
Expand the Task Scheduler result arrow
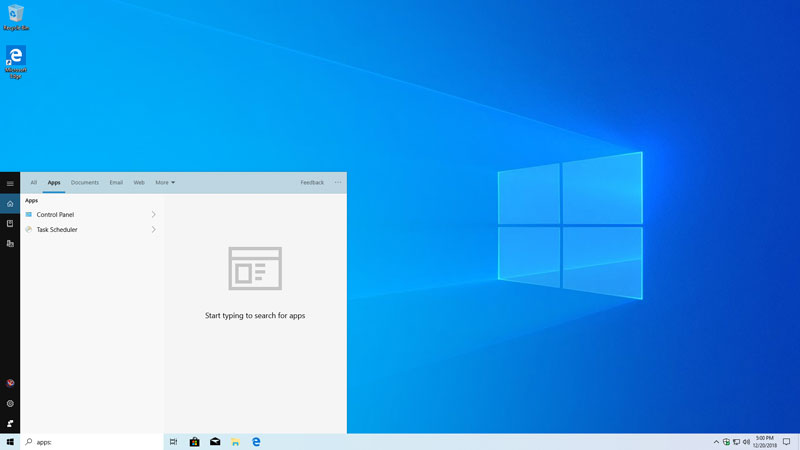click(x=153, y=230)
